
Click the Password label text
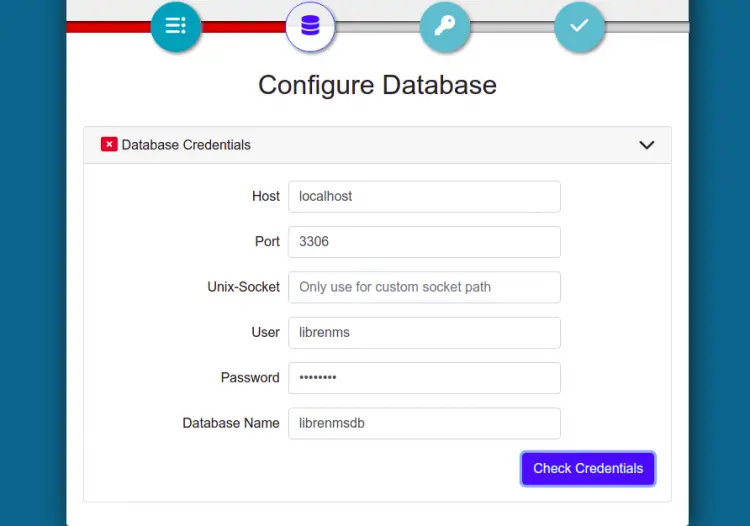[x=250, y=378]
